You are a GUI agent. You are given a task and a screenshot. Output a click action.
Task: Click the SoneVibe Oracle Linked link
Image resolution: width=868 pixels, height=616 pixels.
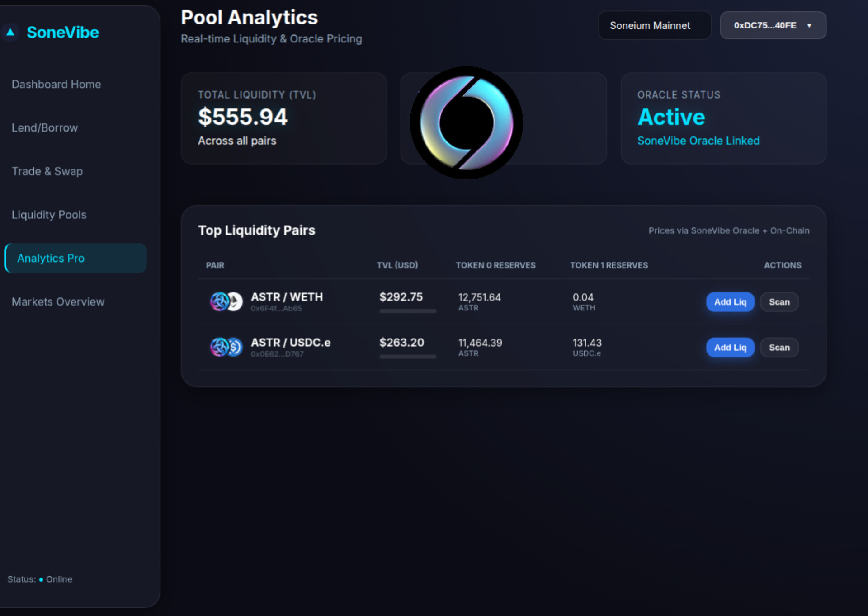[698, 141]
